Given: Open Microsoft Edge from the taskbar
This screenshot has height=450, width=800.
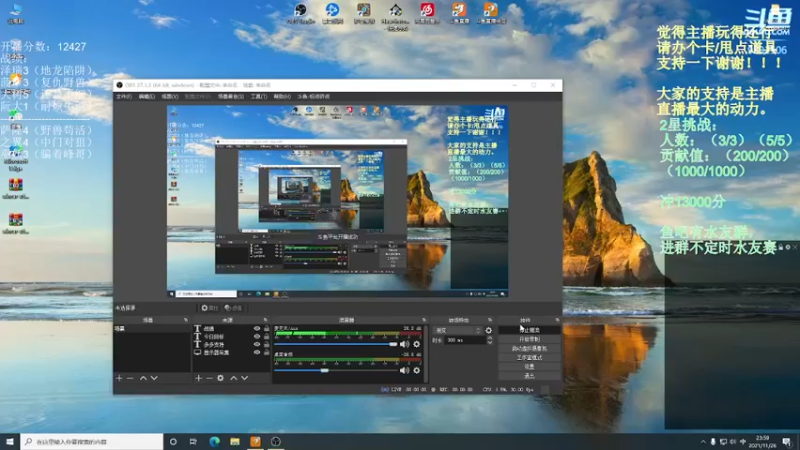Looking at the screenshot, I should pos(214,441).
